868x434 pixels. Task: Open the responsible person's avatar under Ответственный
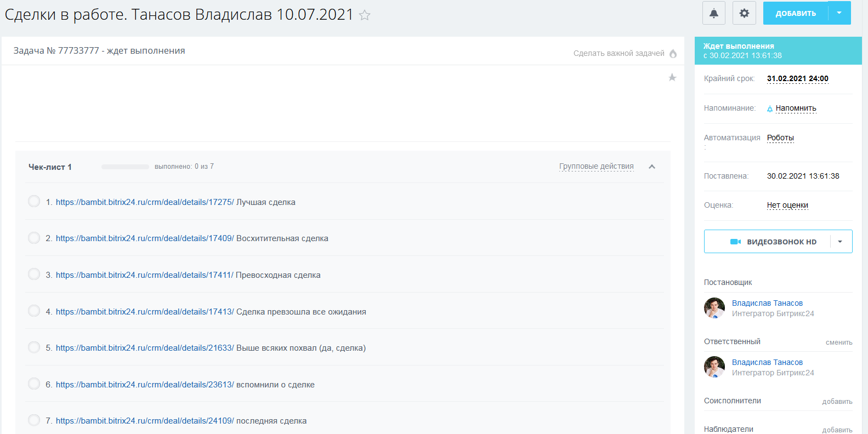[714, 367]
